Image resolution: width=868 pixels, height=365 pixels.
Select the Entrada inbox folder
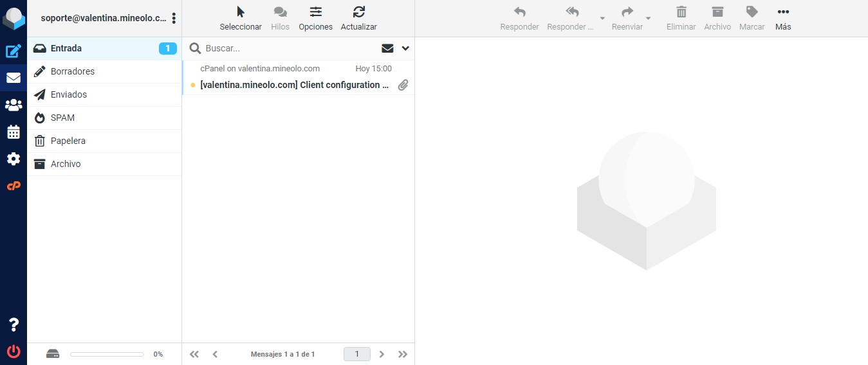point(104,48)
